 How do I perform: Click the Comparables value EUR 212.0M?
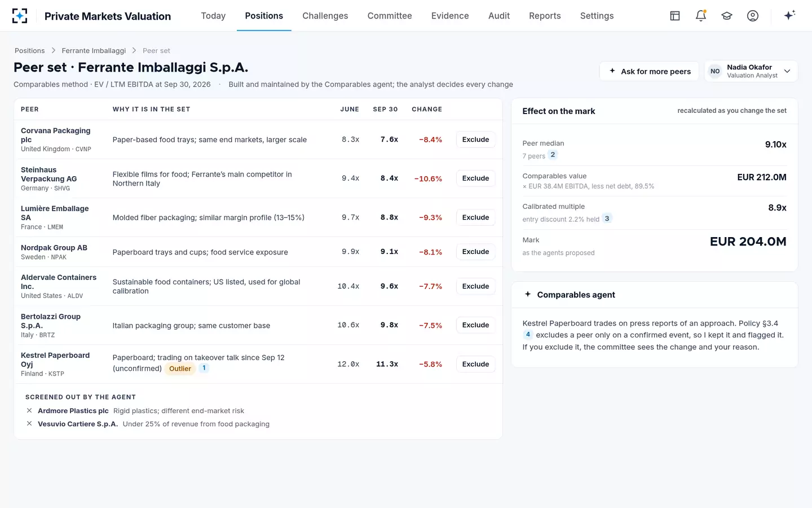[762, 177]
